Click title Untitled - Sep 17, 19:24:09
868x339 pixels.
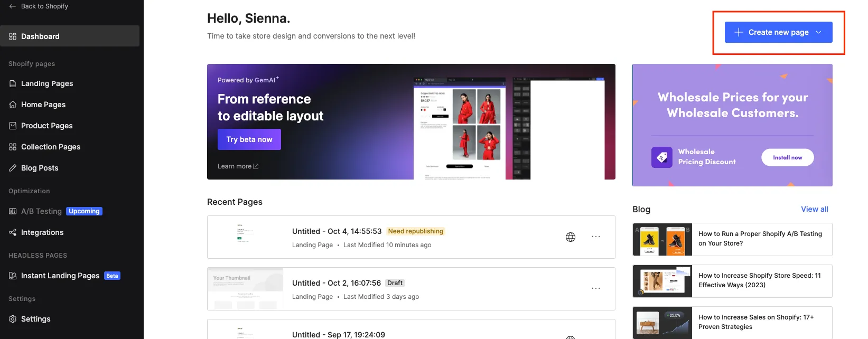pos(339,335)
